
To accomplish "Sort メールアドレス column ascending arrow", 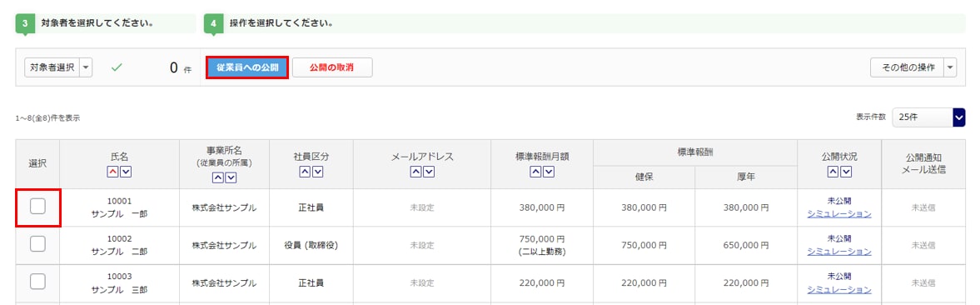I will (415, 172).
